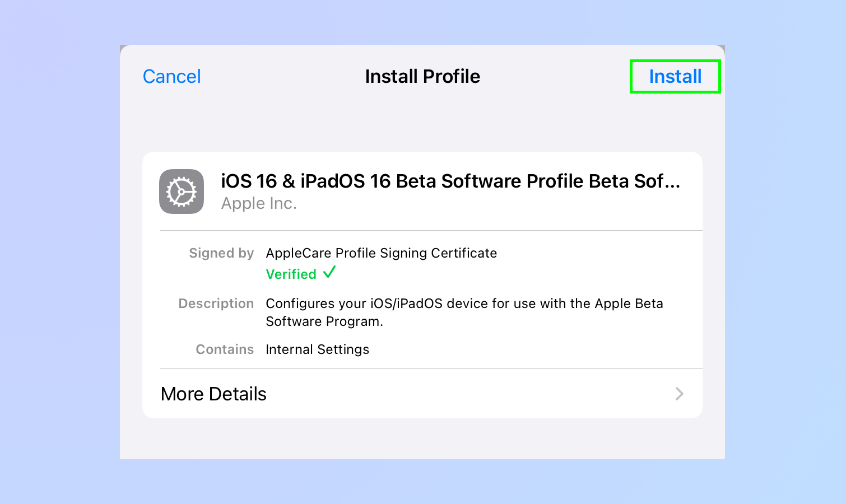Select the iOS 16 & iPadOS 16 profile title
Screen dimensions: 846x504
(450, 181)
